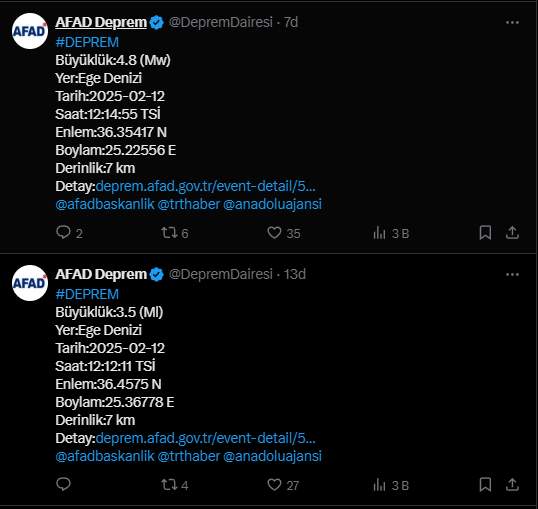Like the tweet with 27 likes
The height and width of the screenshot is (509, 538).
[x=274, y=485]
